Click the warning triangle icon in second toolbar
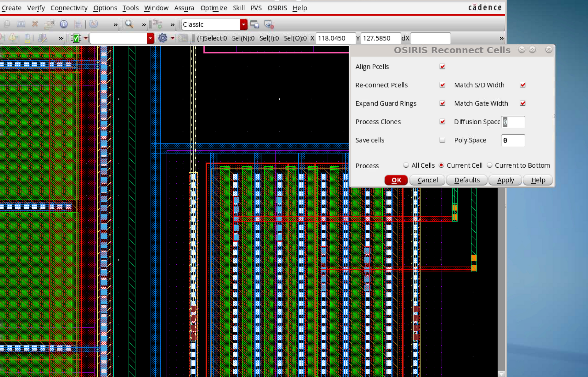This screenshot has width=588, height=377. (13, 38)
